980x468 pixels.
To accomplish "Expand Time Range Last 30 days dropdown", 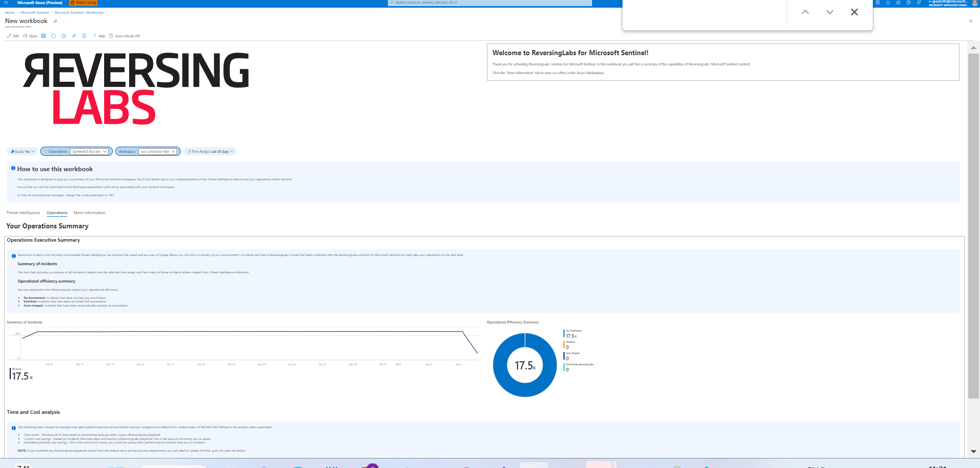I will click(210, 151).
